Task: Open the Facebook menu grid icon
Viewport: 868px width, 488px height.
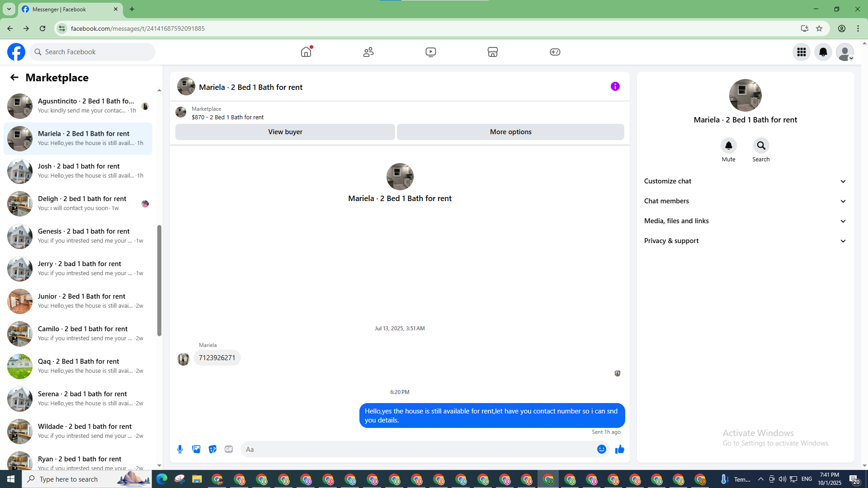Action: [x=802, y=52]
